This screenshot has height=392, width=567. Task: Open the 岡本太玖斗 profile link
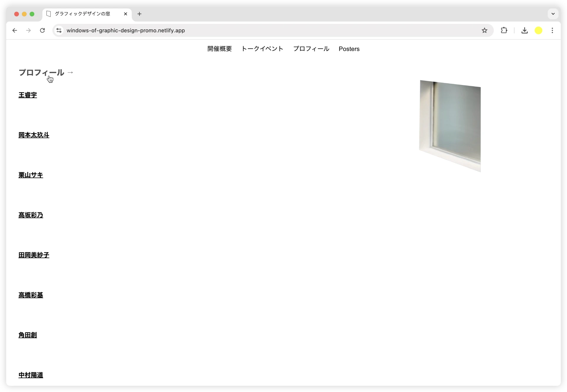click(34, 135)
